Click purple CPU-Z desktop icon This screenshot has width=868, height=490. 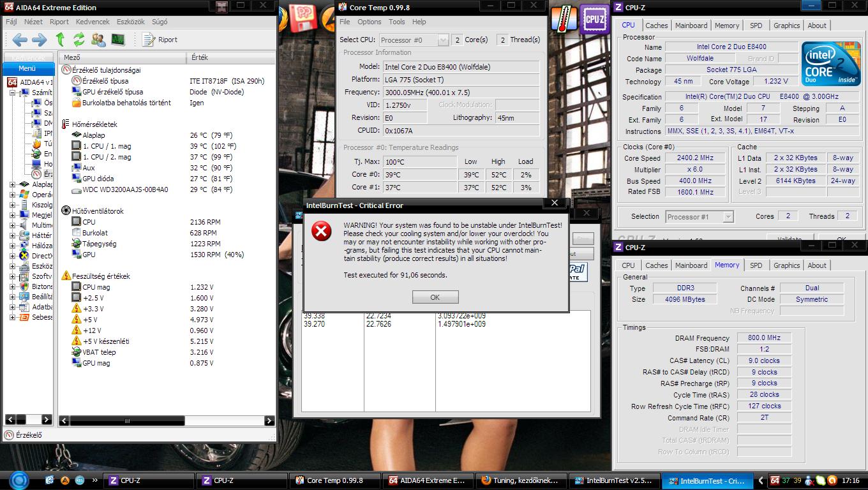click(595, 18)
